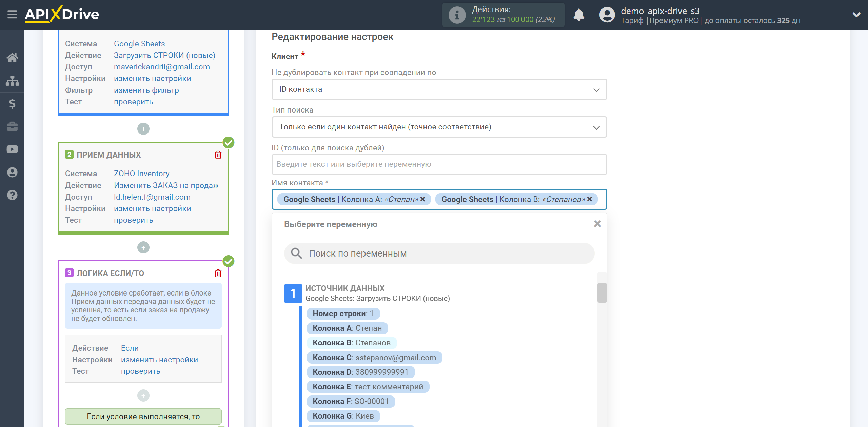868x427 pixels.
Task: Open the actions info icon
Action: [457, 15]
